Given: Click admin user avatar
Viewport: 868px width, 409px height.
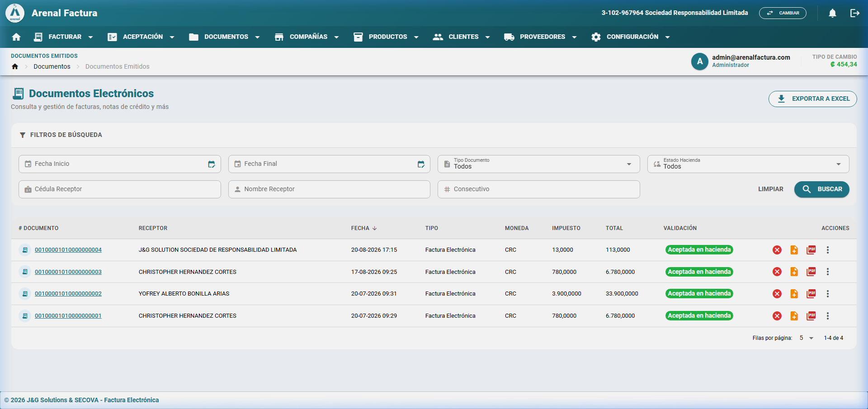Looking at the screenshot, I should click(699, 61).
